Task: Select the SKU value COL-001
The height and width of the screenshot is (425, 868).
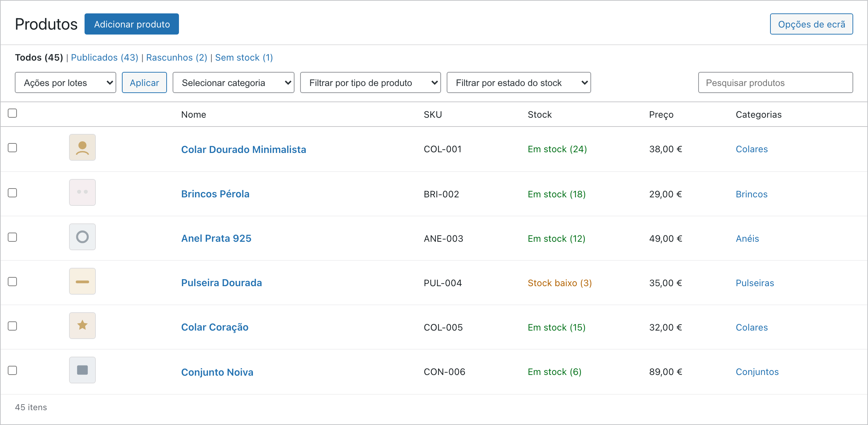Action: click(x=442, y=149)
